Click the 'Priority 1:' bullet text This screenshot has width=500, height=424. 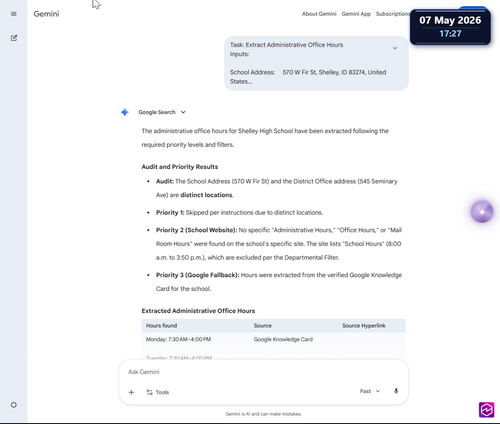pyautogui.click(x=170, y=213)
